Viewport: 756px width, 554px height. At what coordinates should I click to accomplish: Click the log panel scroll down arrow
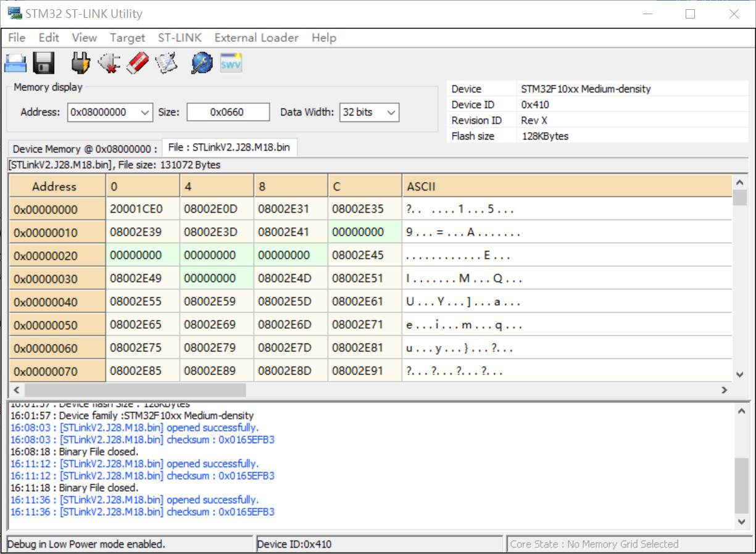click(741, 522)
